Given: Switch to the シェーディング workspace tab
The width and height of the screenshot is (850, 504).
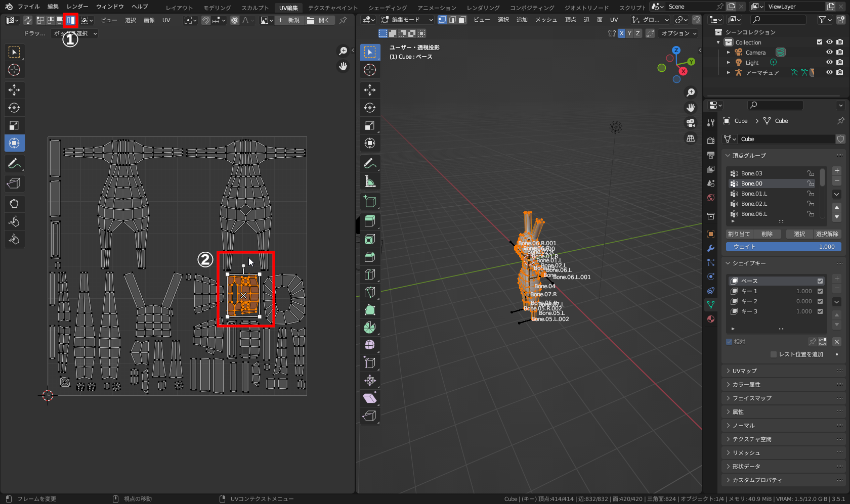Looking at the screenshot, I should click(x=388, y=8).
